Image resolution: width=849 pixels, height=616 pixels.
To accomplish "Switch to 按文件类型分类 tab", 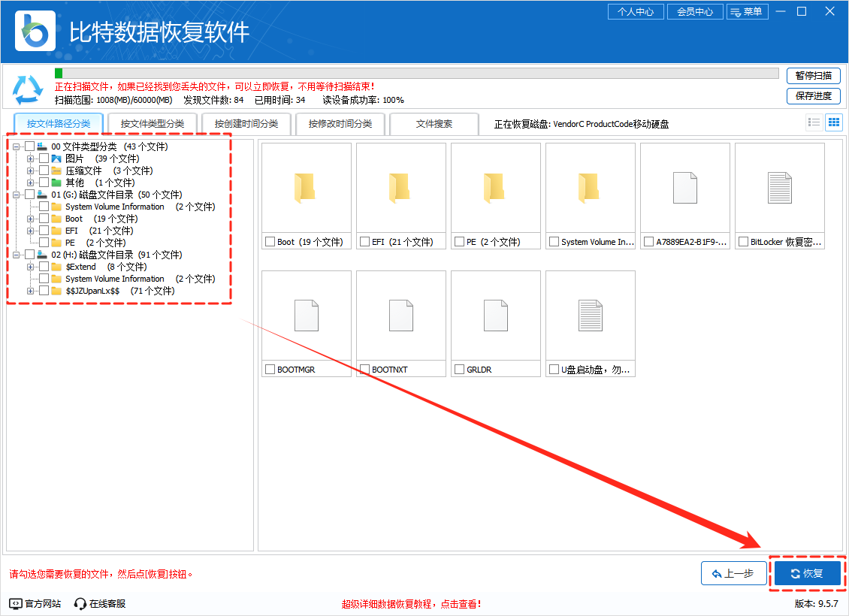I will click(x=152, y=123).
